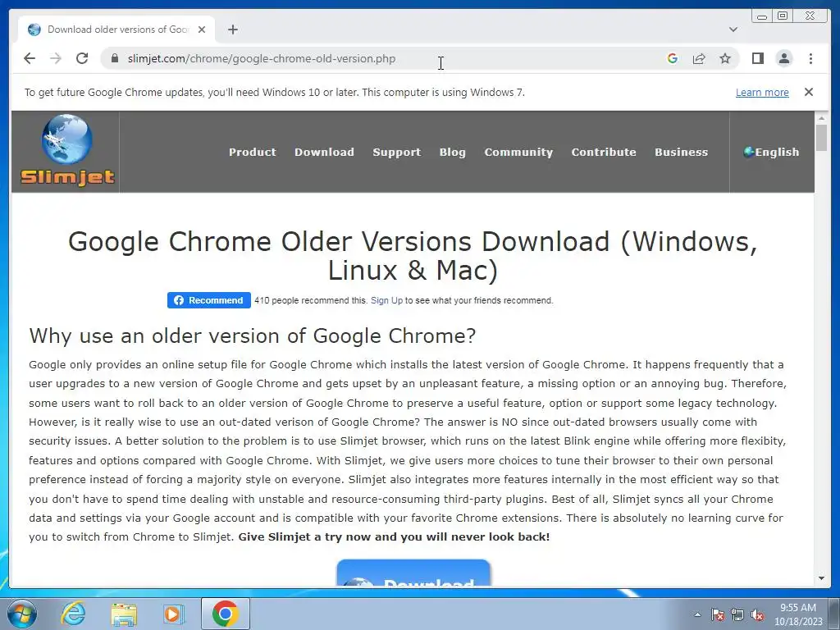The width and height of the screenshot is (840, 630).
Task: Open the Learn more link
Action: [762, 92]
